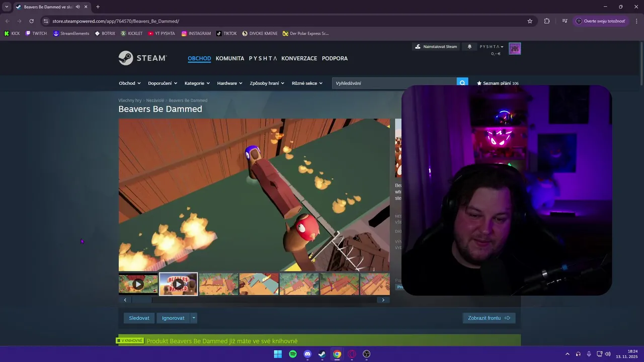Viewport: 644px width, 362px height.
Task: Click the Nainstalovat Steam button
Action: coord(436,47)
